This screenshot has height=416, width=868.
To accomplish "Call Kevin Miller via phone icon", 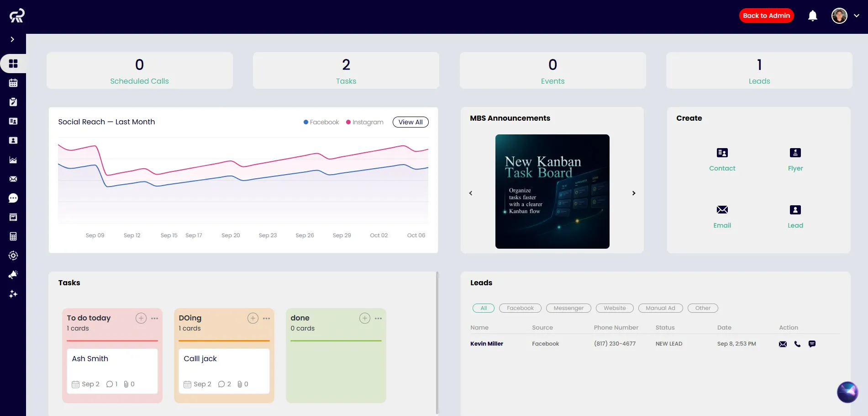I will (x=797, y=344).
